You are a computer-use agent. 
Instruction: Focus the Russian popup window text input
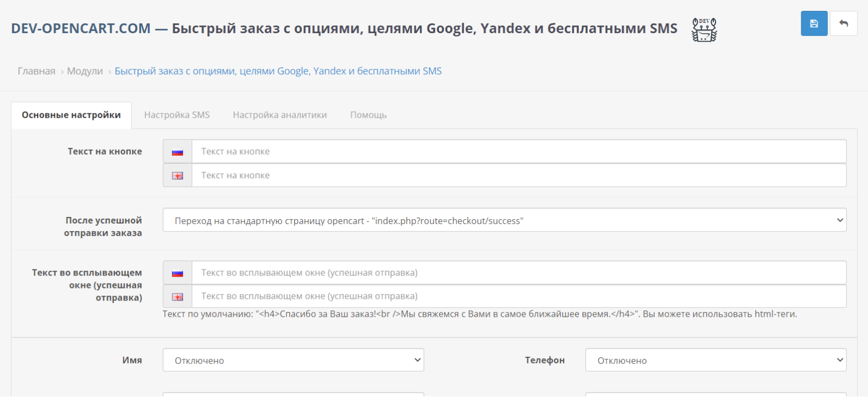point(519,273)
